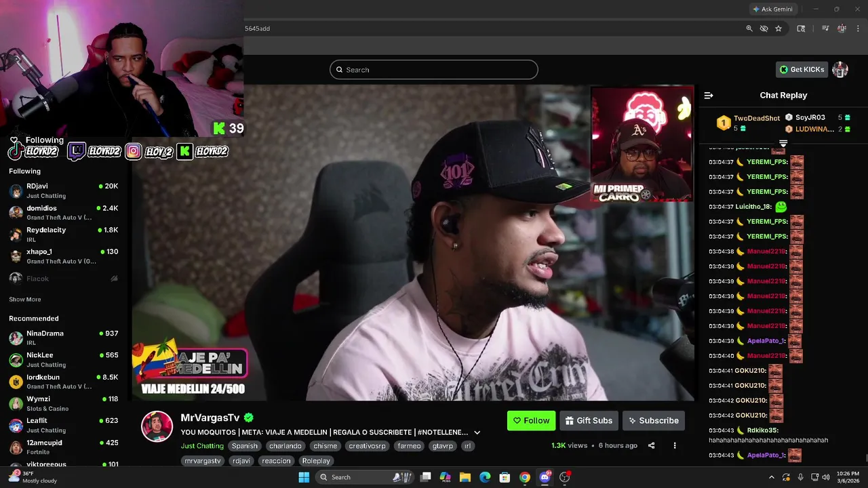Open the weather widget on taskbar

point(33,477)
